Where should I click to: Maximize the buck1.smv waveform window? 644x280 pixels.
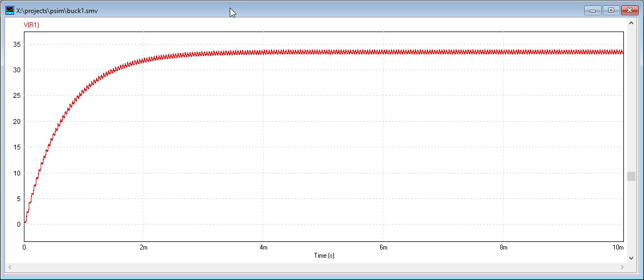(x=610, y=10)
